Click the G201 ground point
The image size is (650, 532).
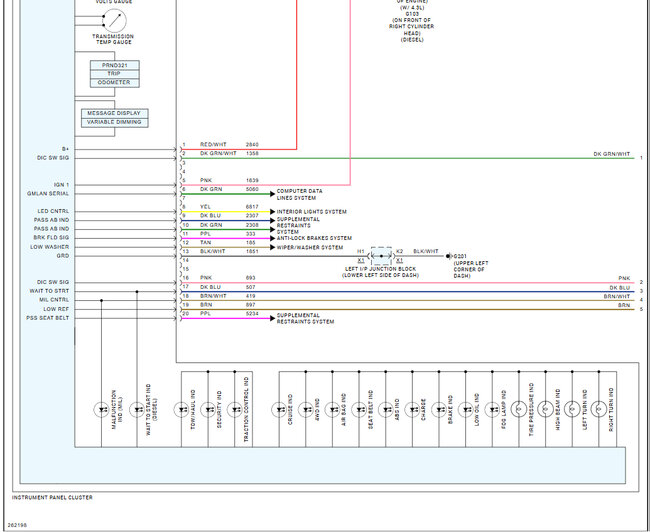[x=448, y=256]
